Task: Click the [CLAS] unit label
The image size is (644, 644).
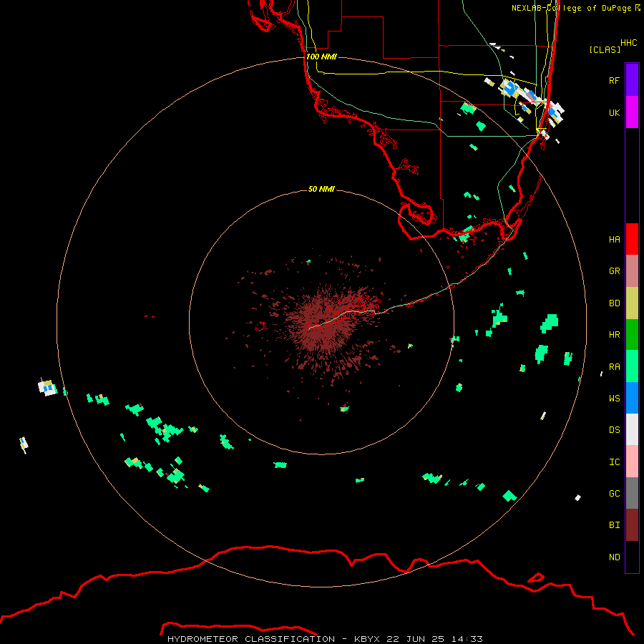Action: [605, 49]
